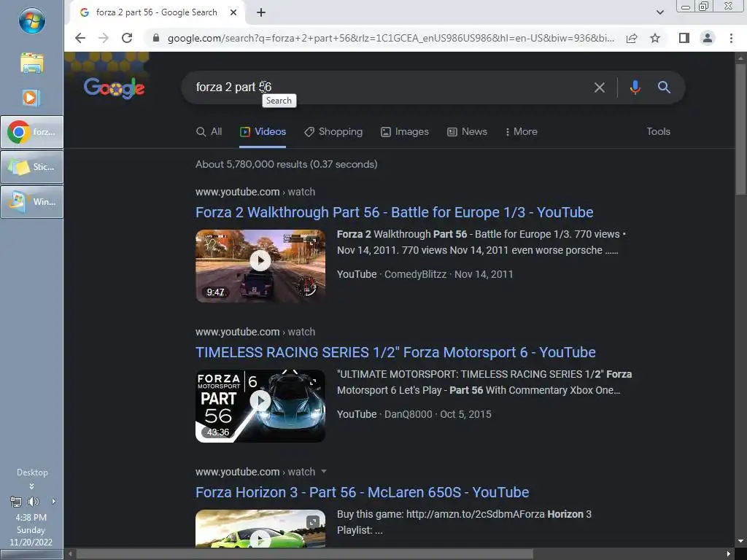Click the horizontal scrollbar thumb
This screenshot has width=747, height=560.
(305, 554)
